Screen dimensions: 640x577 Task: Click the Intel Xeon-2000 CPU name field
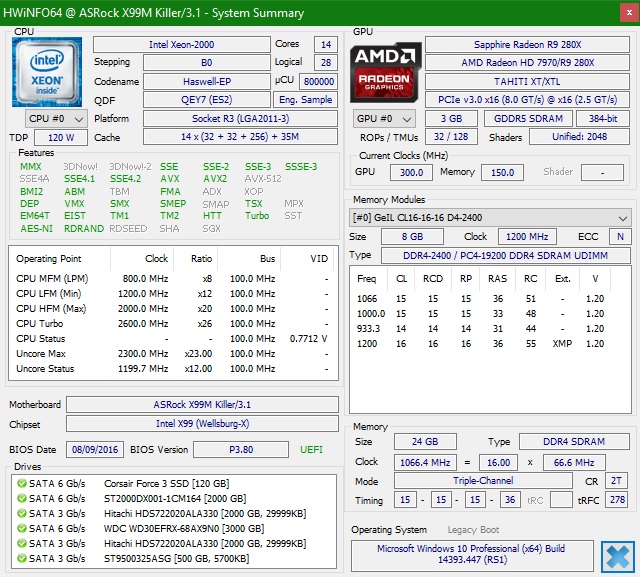tap(182, 44)
